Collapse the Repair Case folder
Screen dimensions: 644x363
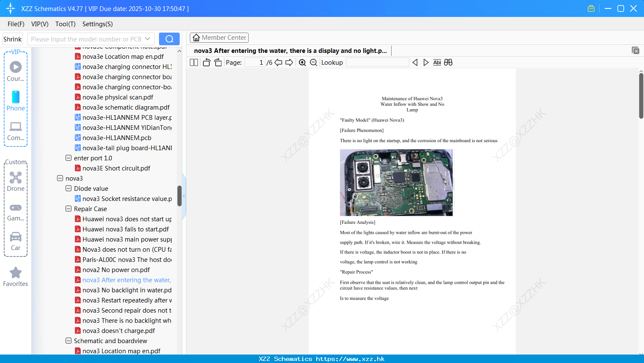pos(69,209)
